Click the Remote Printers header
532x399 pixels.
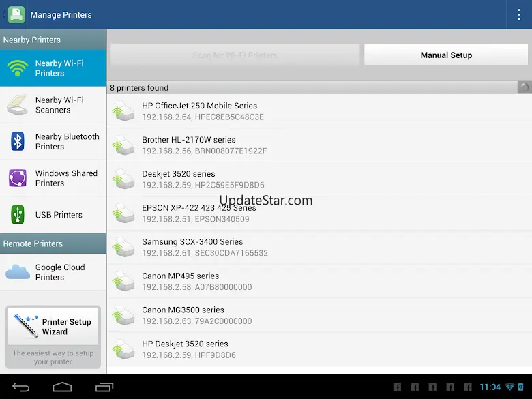coord(53,243)
